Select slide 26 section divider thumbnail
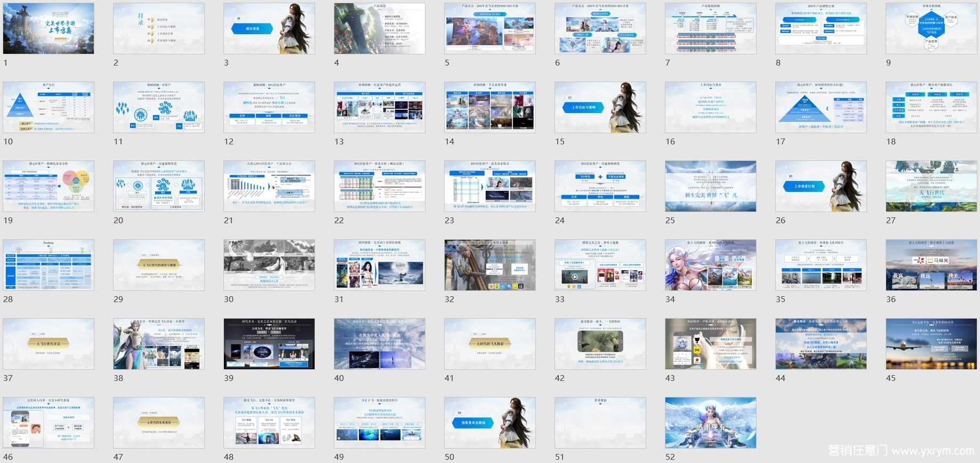This screenshot has height=463, width=980. point(821,186)
